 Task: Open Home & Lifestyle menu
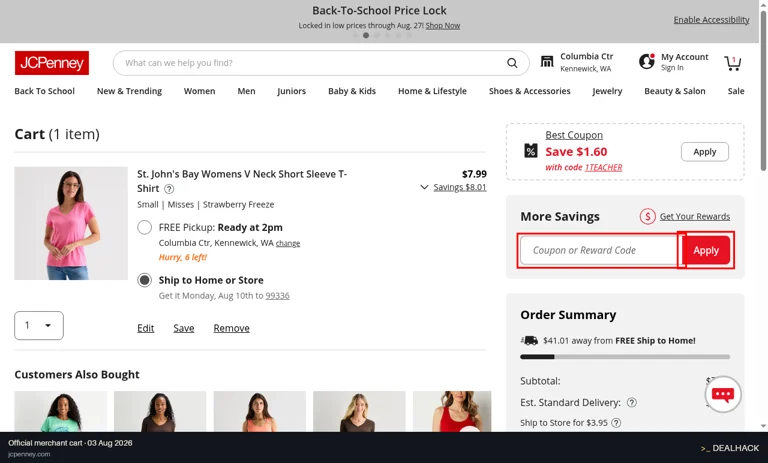[x=432, y=91]
